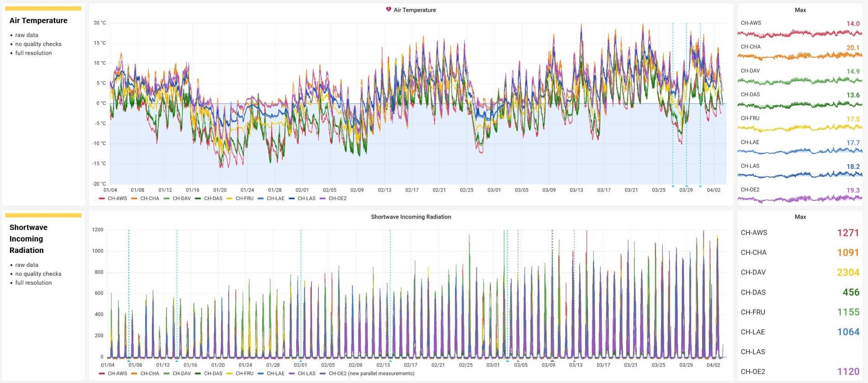Screen dimensions: 868x383
Task: Open the Air Temperature chart panel title menu
Action: coord(415,10)
